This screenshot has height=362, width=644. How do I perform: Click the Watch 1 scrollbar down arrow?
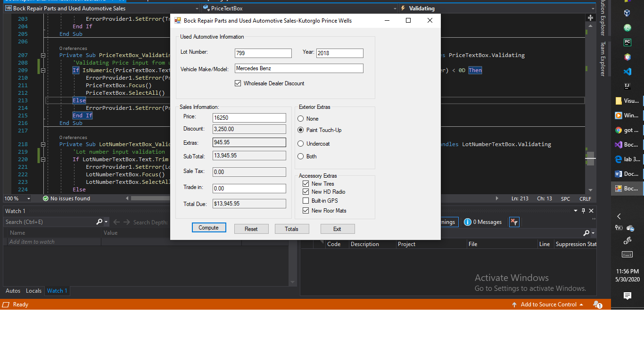(293, 282)
